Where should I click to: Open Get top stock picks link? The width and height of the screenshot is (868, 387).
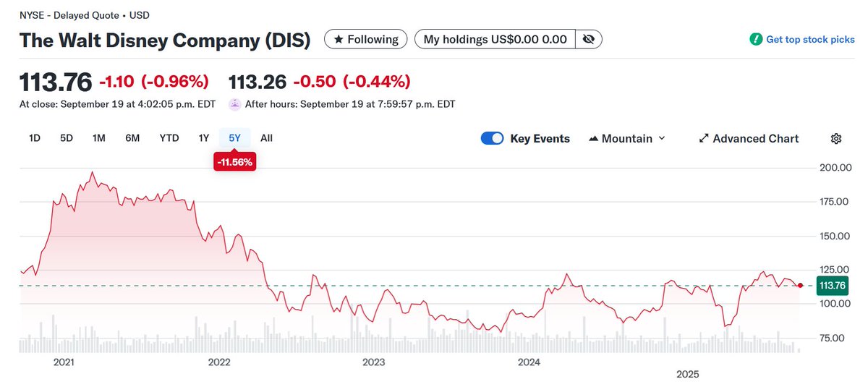pyautogui.click(x=810, y=40)
